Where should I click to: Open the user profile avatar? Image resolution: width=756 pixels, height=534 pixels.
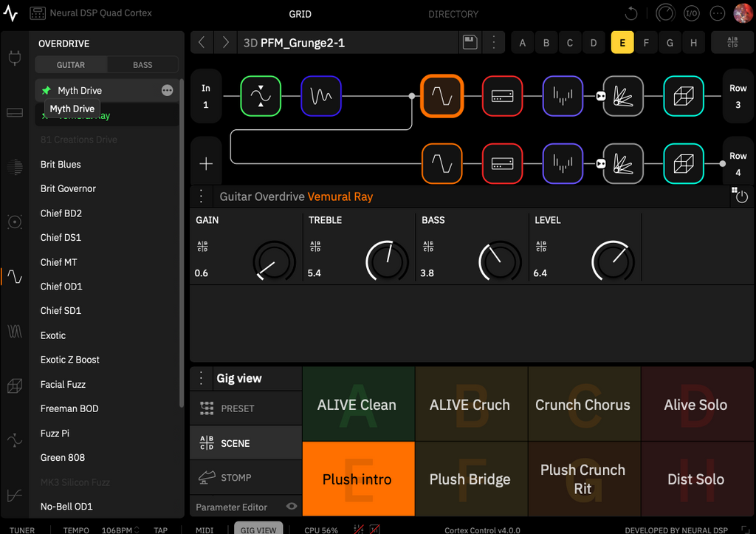[x=743, y=13]
